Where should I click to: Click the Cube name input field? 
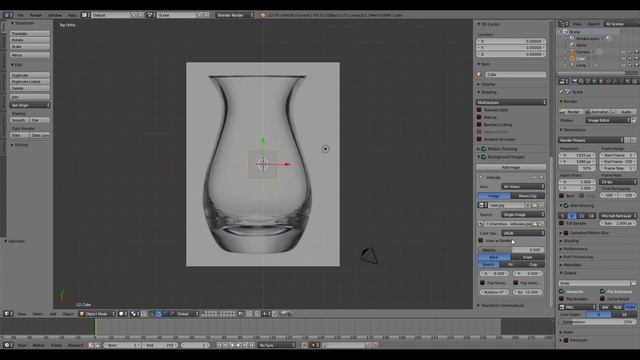click(515, 74)
